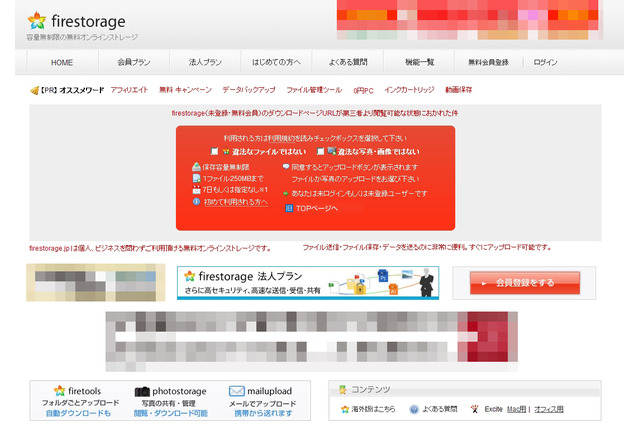The image size is (640, 426).
Task: Click the star icon beside 違法なファイルではない
Action: [226, 151]
